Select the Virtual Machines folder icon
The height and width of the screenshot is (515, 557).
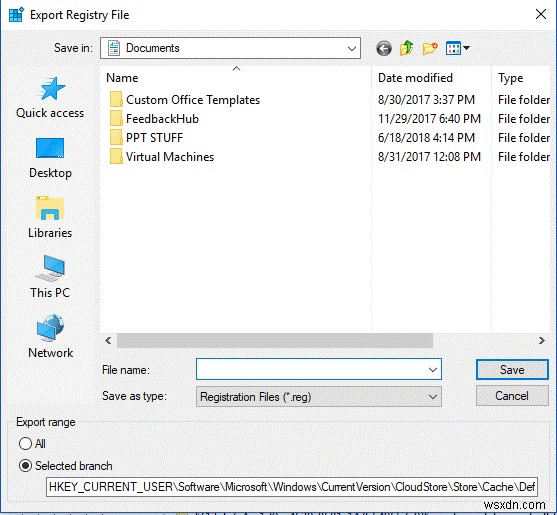point(116,157)
